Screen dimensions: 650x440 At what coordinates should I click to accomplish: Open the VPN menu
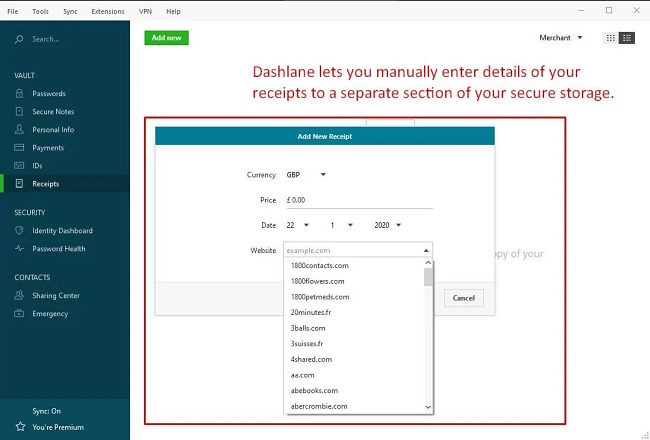click(x=146, y=12)
